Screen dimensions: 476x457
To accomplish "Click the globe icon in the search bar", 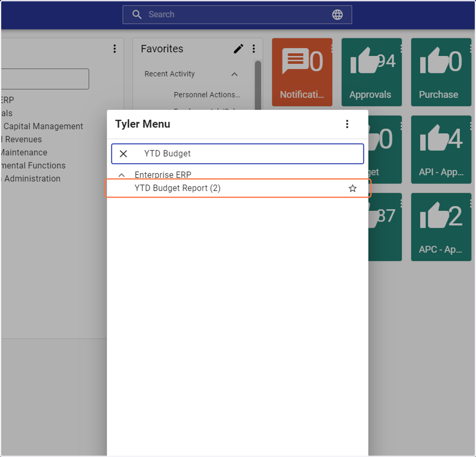I will coord(338,15).
